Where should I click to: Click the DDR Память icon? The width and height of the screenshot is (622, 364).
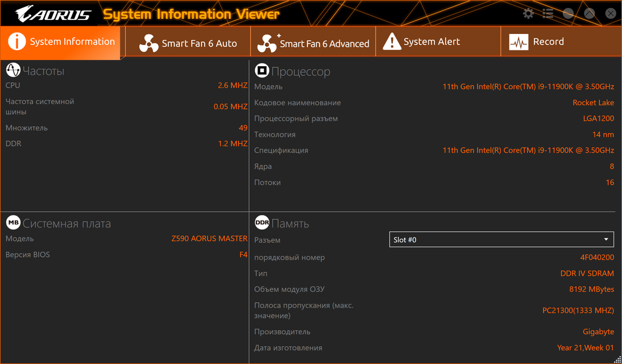[x=262, y=223]
